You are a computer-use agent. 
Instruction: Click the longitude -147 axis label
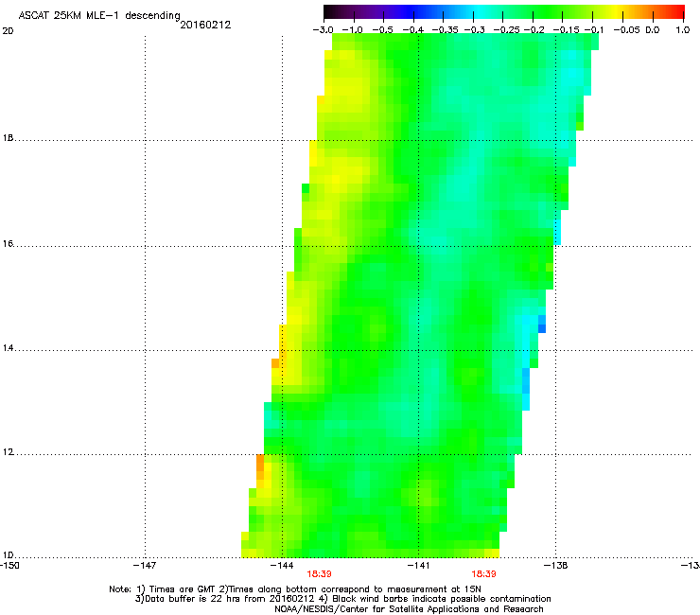pyautogui.click(x=145, y=566)
